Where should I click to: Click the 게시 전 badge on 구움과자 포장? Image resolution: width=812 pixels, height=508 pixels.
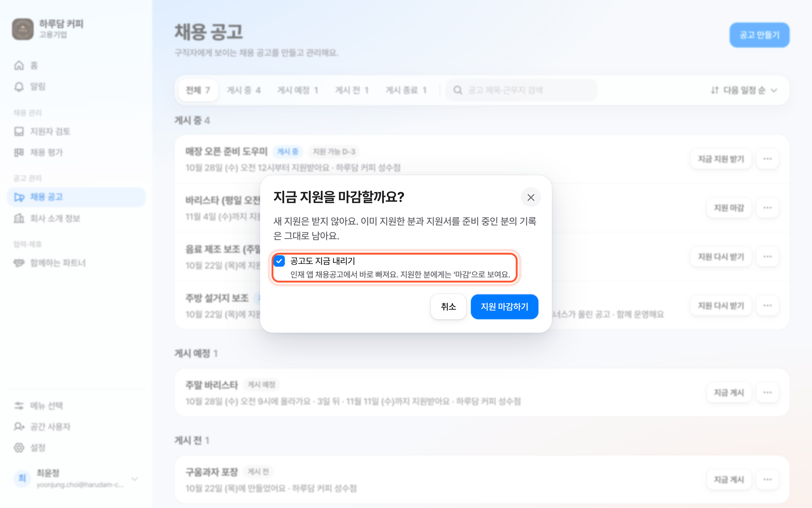258,472
